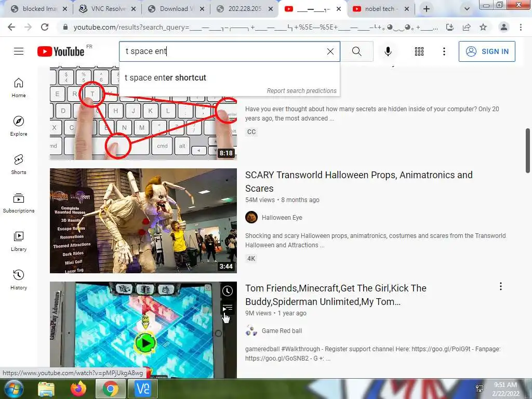Open History in the sidebar
The height and width of the screenshot is (399, 532).
(19, 280)
